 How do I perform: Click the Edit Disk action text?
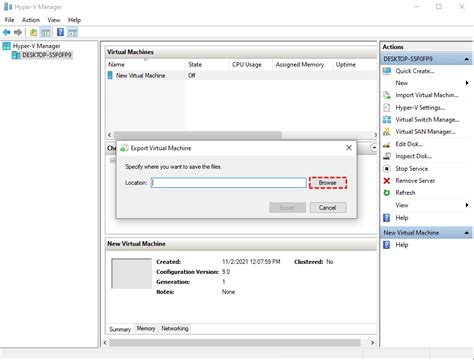(x=409, y=144)
